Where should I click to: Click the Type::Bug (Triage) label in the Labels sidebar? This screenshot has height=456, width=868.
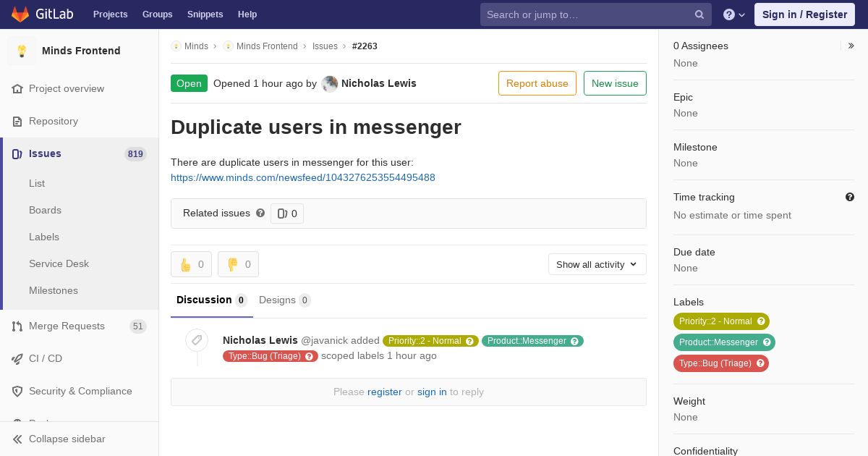[721, 363]
